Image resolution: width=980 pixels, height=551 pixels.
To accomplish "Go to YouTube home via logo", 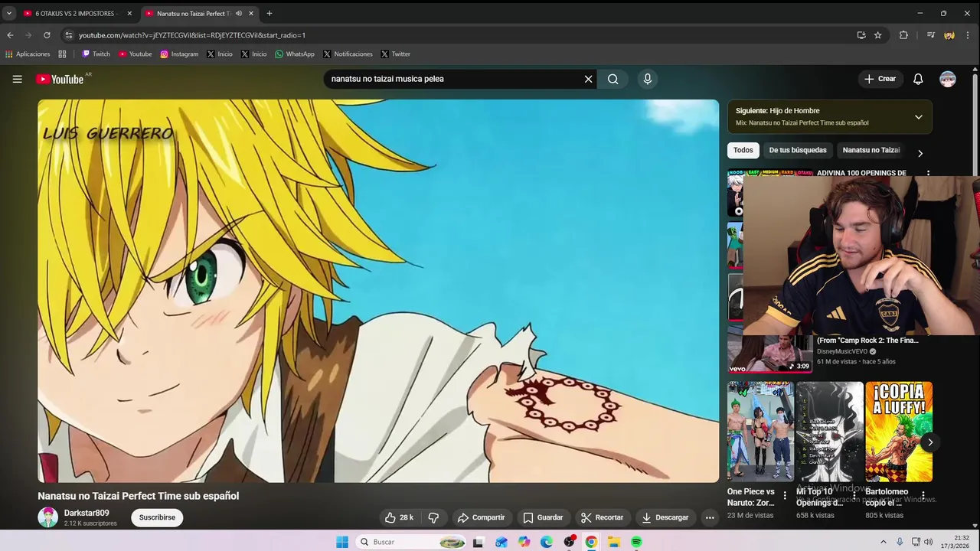I will [x=60, y=79].
